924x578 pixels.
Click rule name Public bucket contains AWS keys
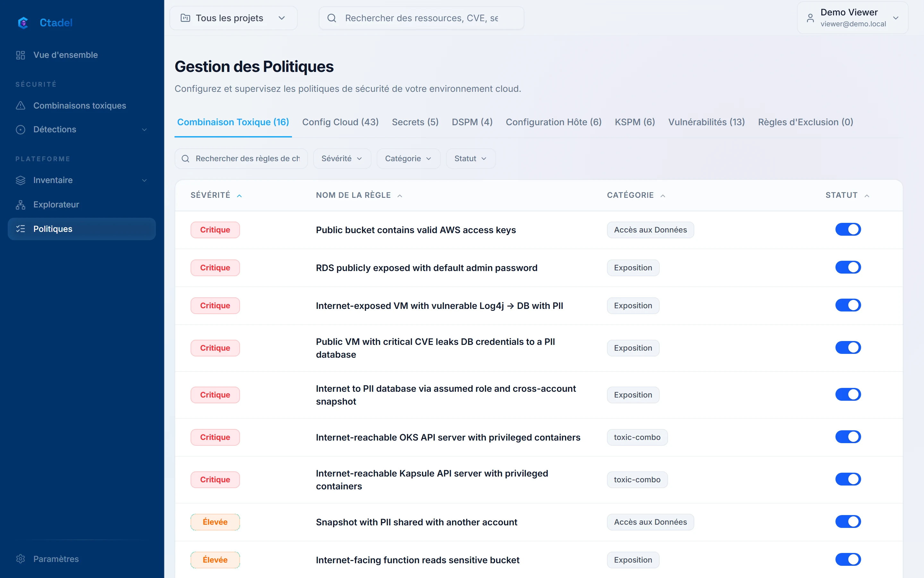pyautogui.click(x=415, y=230)
